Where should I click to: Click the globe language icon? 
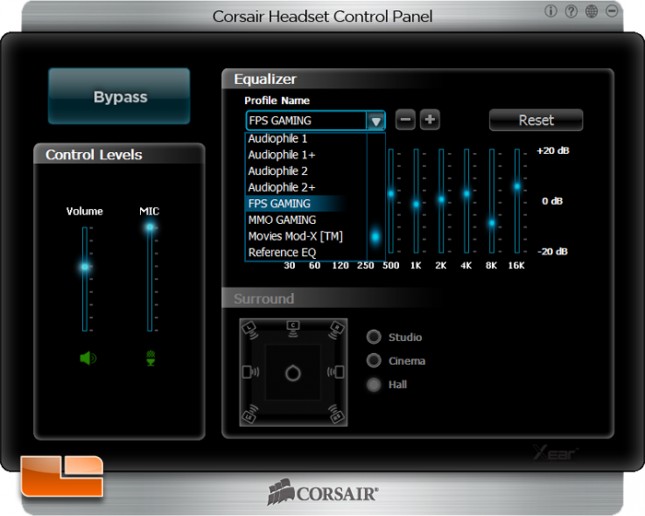click(x=592, y=11)
